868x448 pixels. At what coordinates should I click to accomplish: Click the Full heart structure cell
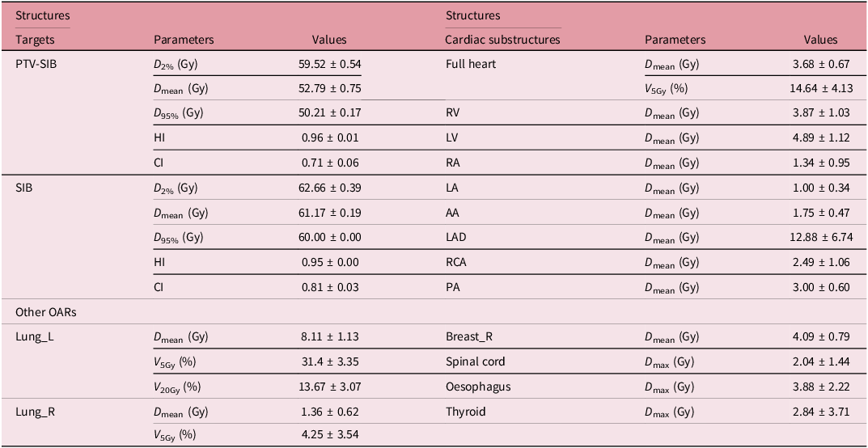coord(471,63)
